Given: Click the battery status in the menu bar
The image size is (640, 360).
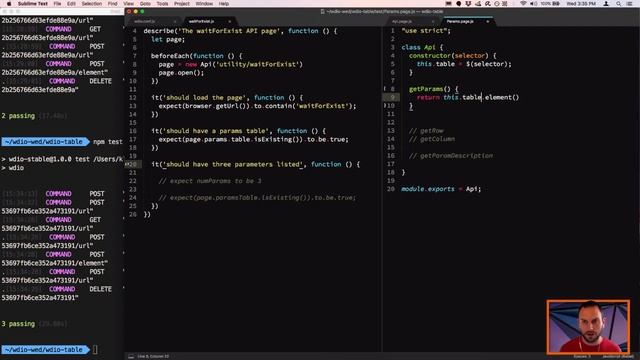Looking at the screenshot, I should pos(550,4).
